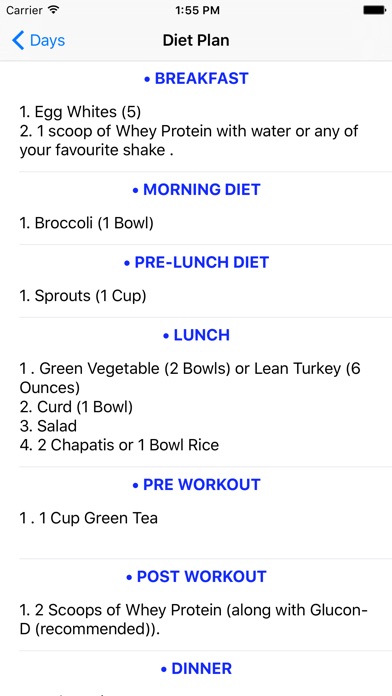Tap the PRE-LUNCH DIET heading

click(x=196, y=262)
